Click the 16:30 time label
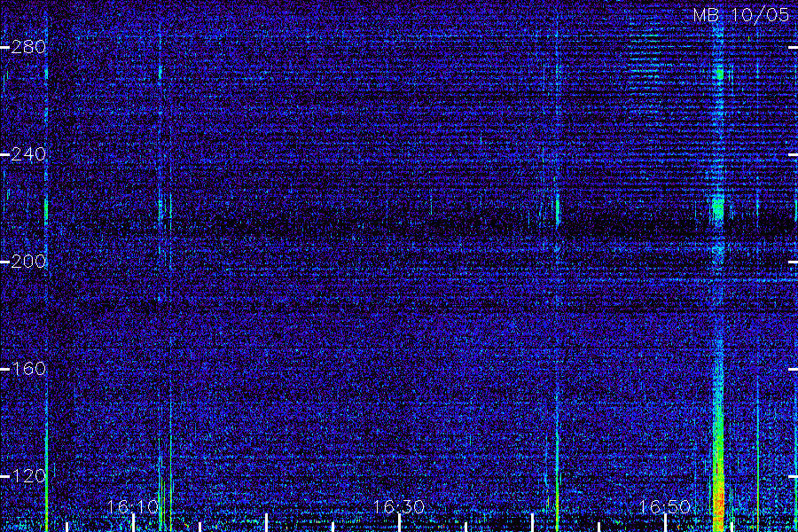Viewport: 798px width, 532px height. click(x=399, y=506)
